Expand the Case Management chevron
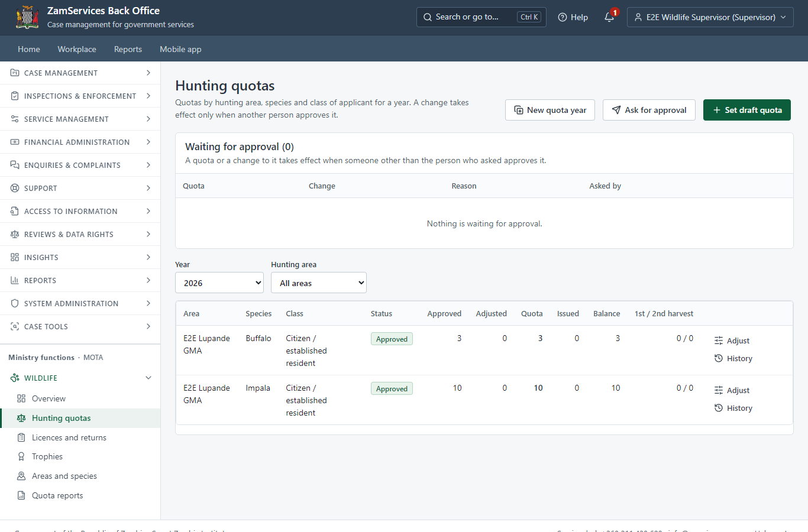 coord(148,73)
